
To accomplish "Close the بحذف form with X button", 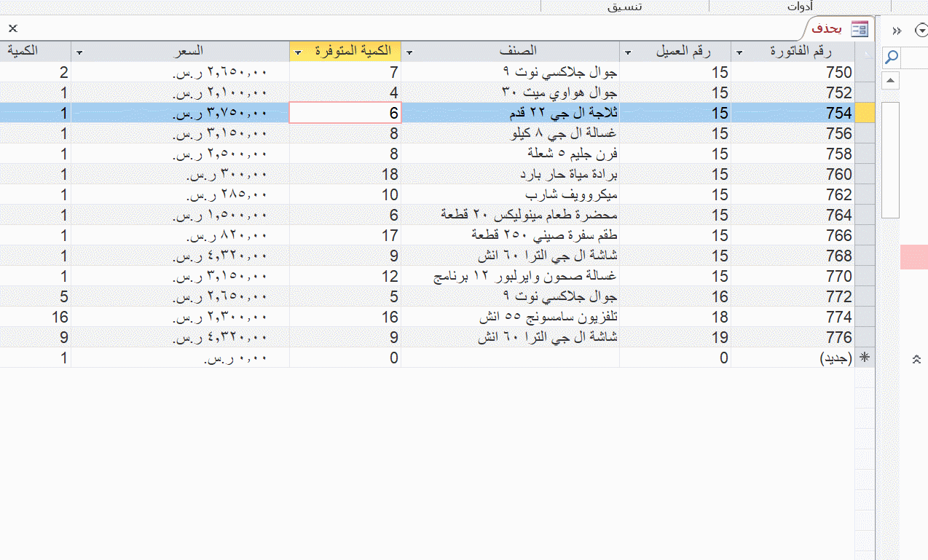I will [13, 28].
